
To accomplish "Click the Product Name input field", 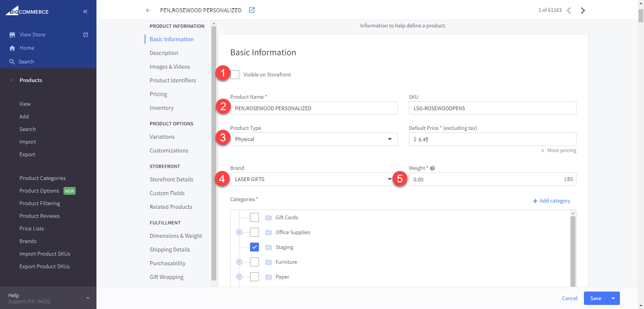I will click(314, 108).
